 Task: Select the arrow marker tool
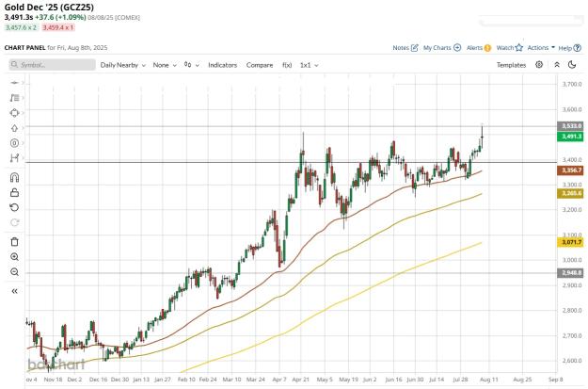(x=14, y=128)
